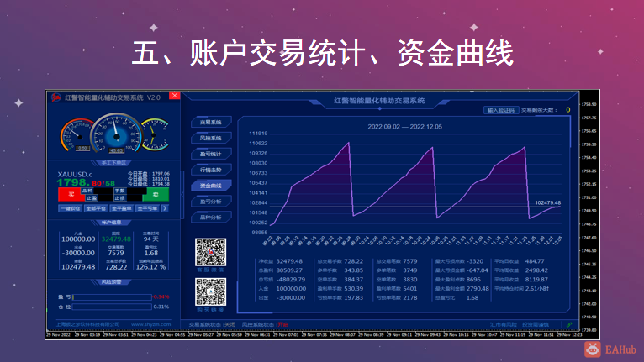Close the trading system window with red X
This screenshot has height=362, width=644.
coord(175,96)
